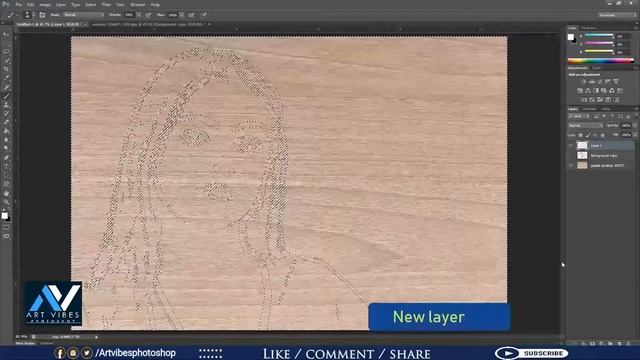This screenshot has height=360, width=640.
Task: Open the brush Flow slider arrow
Action: (182, 15)
